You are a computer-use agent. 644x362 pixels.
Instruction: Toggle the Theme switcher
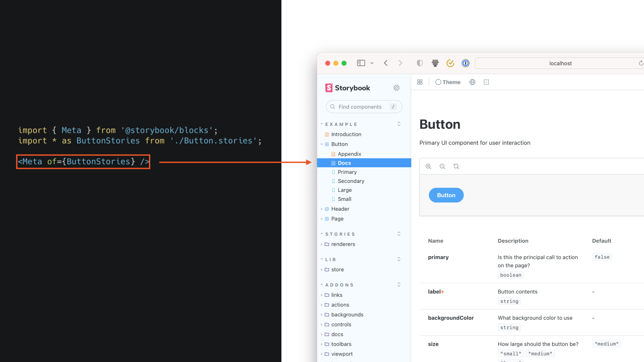click(448, 82)
